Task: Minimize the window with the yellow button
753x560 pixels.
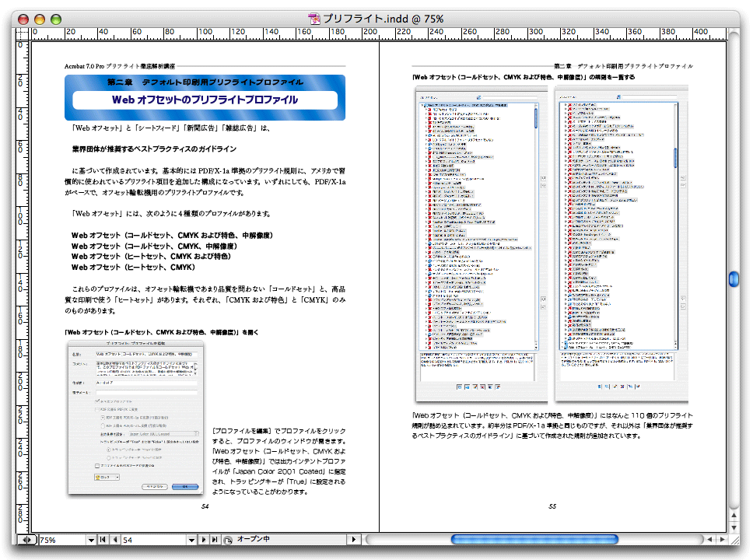Action: tap(40, 19)
